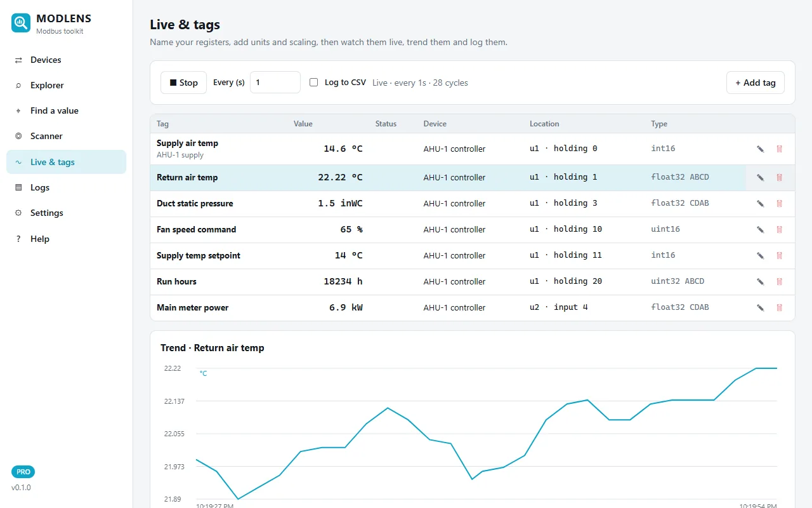Screen dimensions: 812x508
Task: Select the Run hours tag name
Action: click(x=176, y=282)
